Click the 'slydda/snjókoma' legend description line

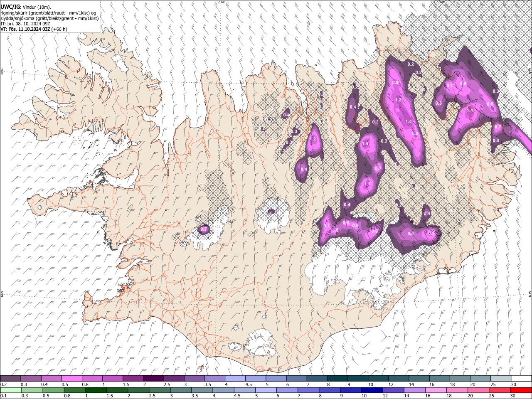click(49, 18)
